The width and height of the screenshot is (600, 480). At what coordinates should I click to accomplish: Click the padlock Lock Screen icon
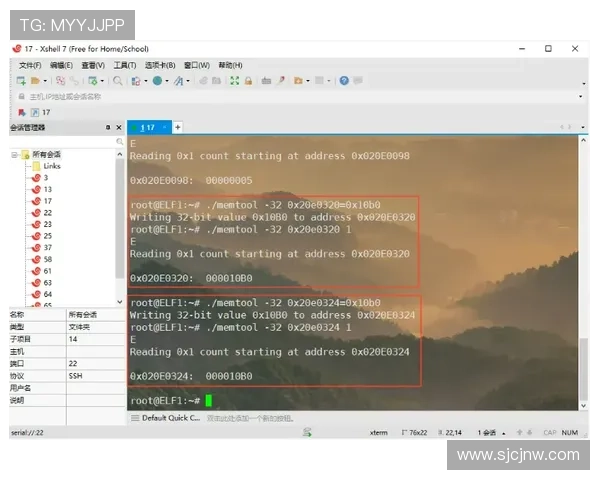click(x=248, y=81)
